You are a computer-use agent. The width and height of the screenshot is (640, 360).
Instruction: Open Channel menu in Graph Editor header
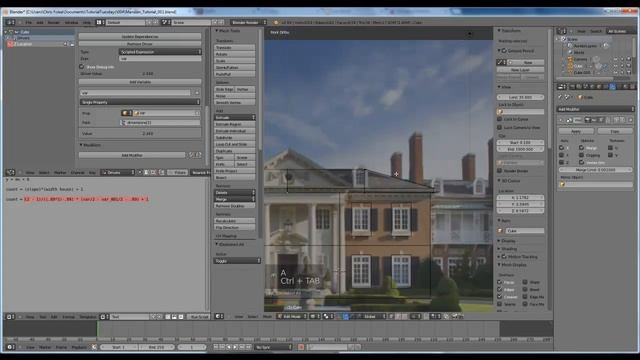[x=78, y=173]
